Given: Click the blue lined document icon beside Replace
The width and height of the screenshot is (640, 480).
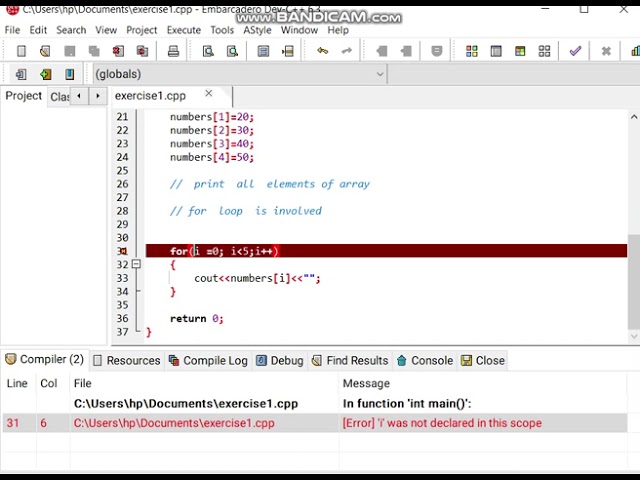Looking at the screenshot, I should (x=263, y=51).
